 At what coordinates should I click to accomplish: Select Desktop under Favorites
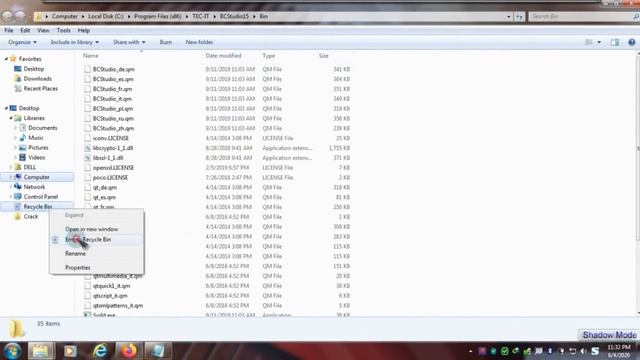pyautogui.click(x=33, y=69)
